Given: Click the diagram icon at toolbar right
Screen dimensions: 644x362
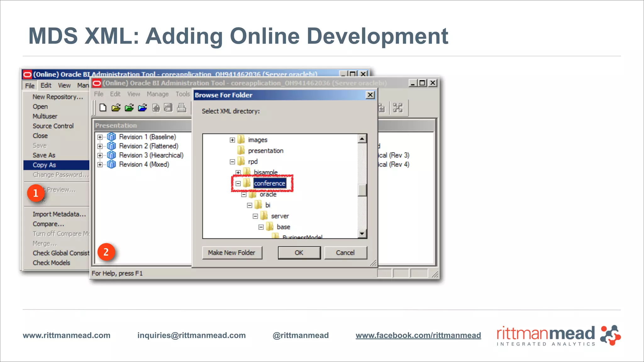Looking at the screenshot, I should (398, 108).
